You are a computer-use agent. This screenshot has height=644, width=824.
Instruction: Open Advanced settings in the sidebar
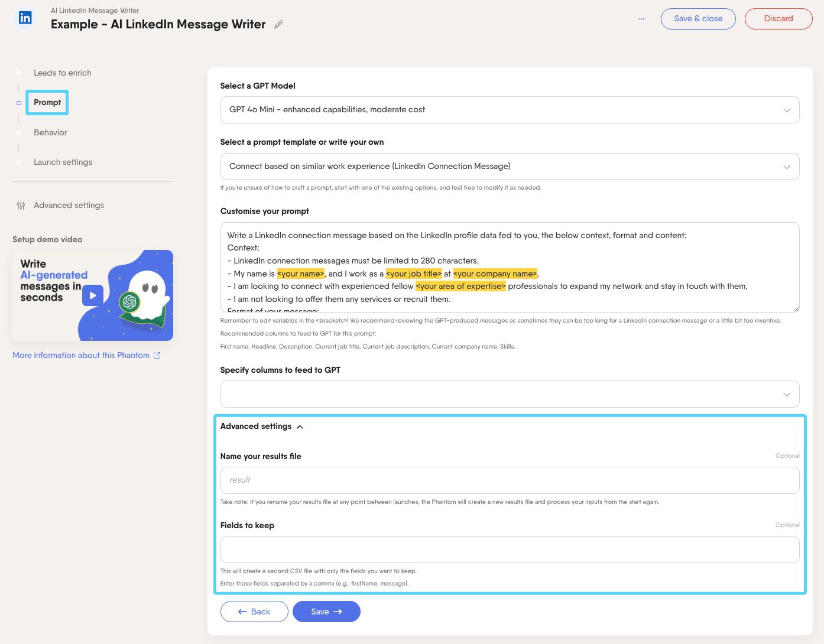click(x=69, y=205)
